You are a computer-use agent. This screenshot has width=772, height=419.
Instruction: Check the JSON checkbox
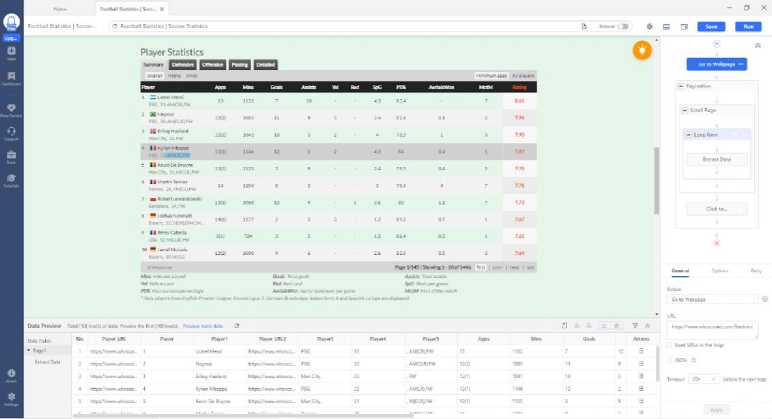(670, 360)
